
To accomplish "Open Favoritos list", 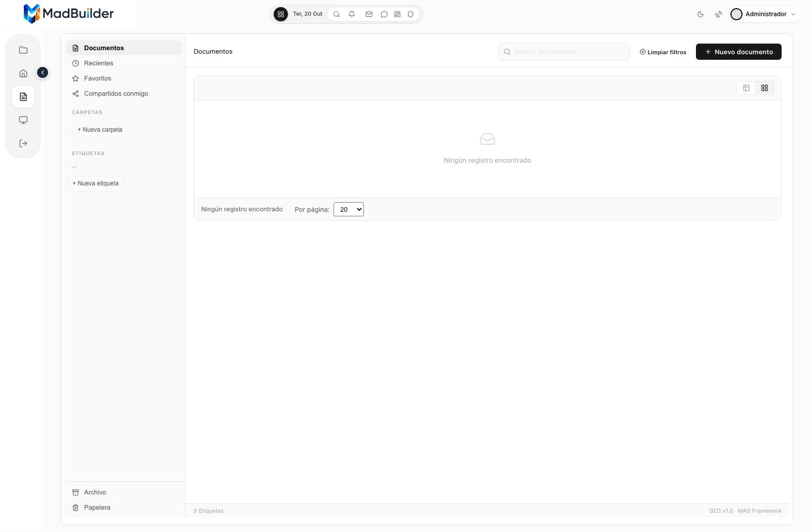I will coord(124,79).
